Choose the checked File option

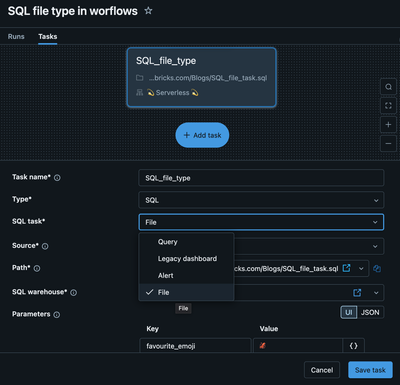click(x=186, y=292)
